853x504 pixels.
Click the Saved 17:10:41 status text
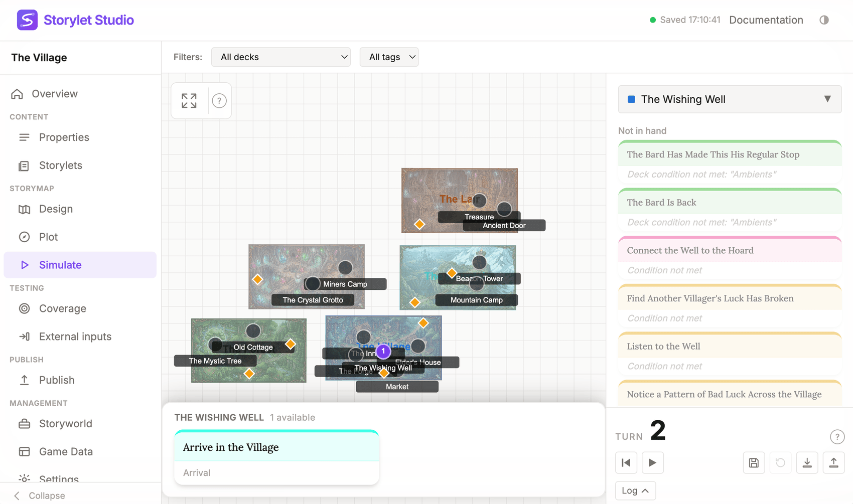[690, 20]
